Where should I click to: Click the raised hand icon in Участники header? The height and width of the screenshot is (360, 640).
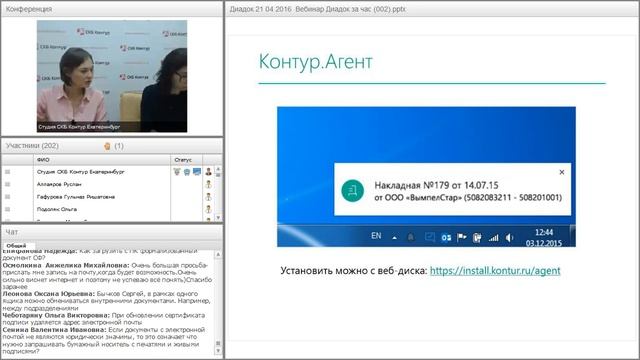(107, 146)
